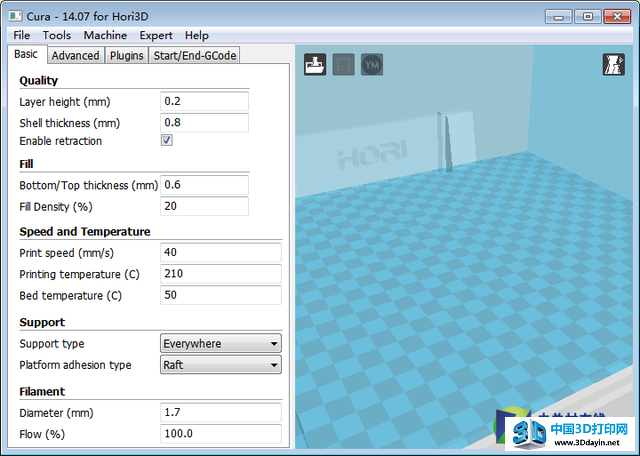The height and width of the screenshot is (456, 640).
Task: Click the Bed temperature (C) label
Action: (x=71, y=295)
